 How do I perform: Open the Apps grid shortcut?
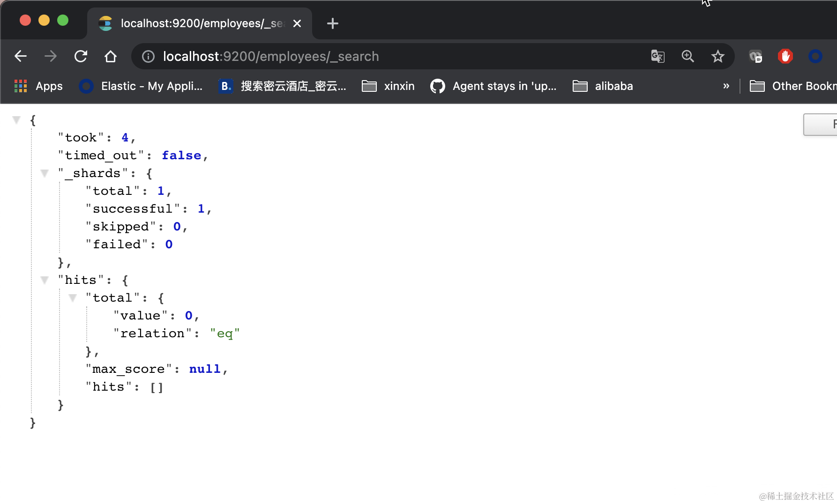click(38, 86)
